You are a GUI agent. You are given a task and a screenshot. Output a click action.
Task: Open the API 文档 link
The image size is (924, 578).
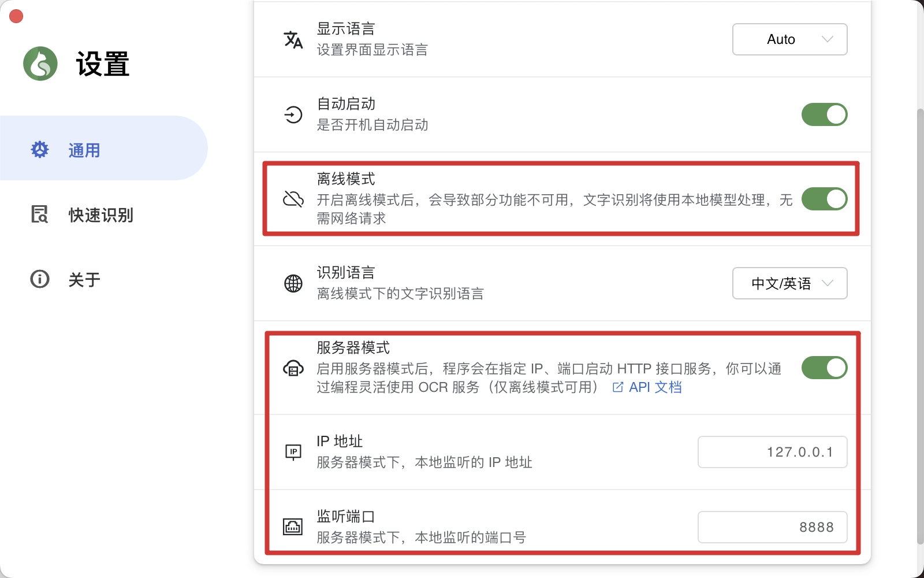click(647, 387)
